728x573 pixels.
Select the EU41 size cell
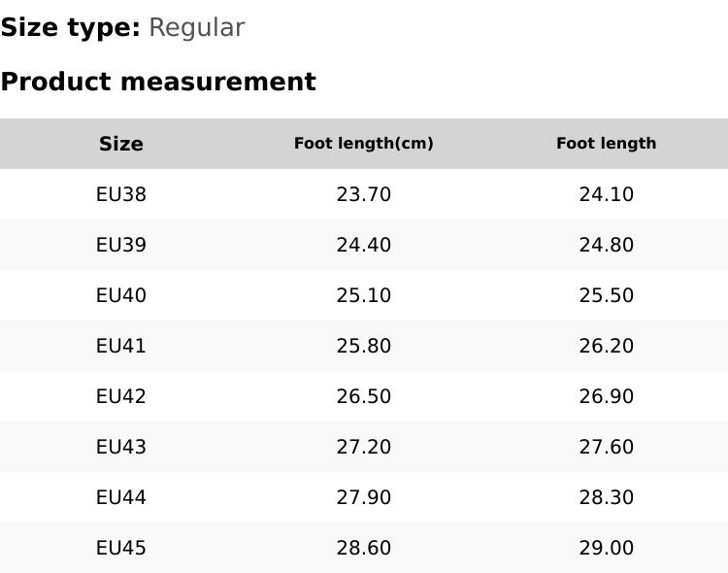pyautogui.click(x=121, y=346)
